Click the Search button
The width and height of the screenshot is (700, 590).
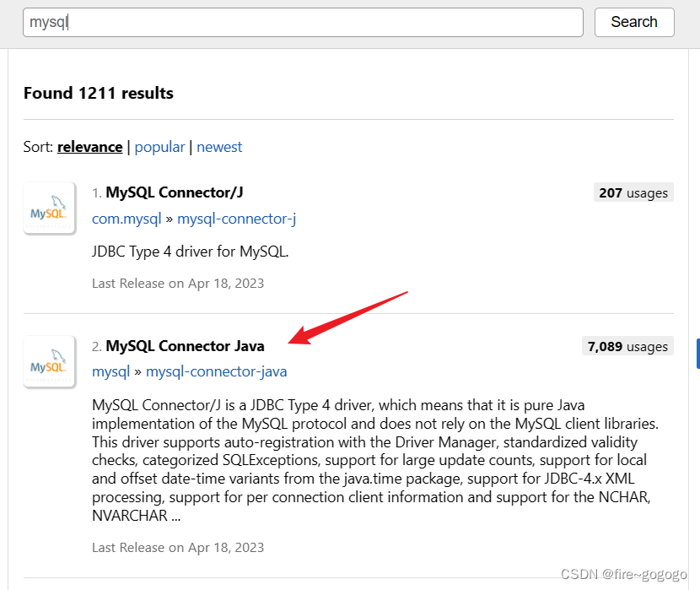[x=634, y=22]
